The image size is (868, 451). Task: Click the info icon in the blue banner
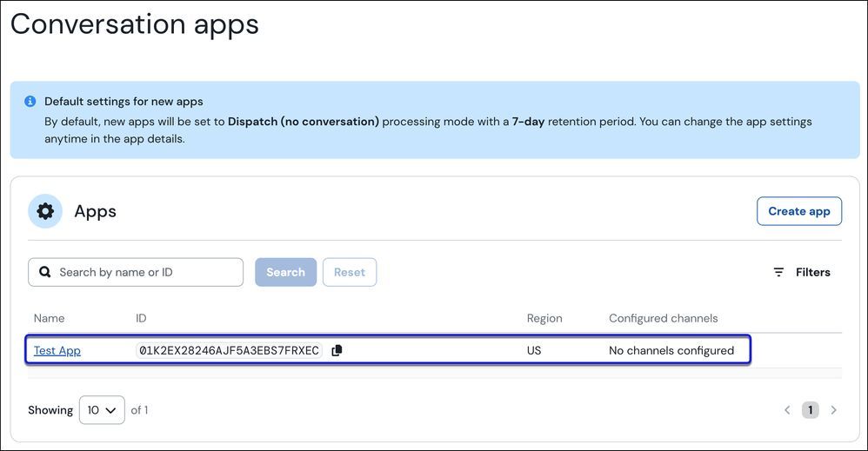30,102
